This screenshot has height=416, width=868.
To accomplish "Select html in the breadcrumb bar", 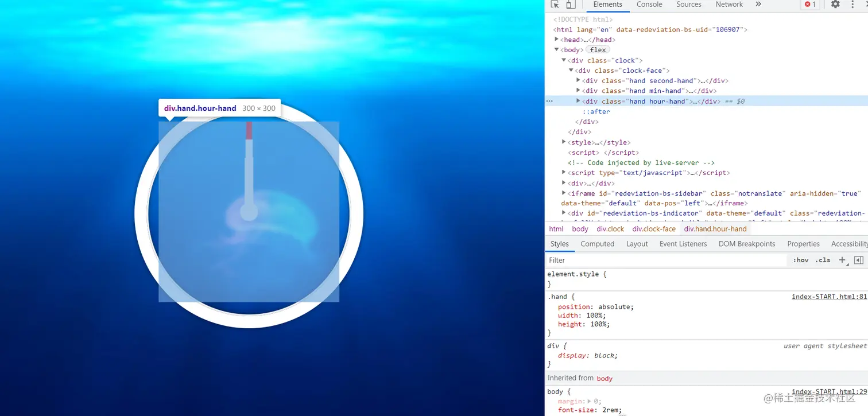I will (556, 229).
